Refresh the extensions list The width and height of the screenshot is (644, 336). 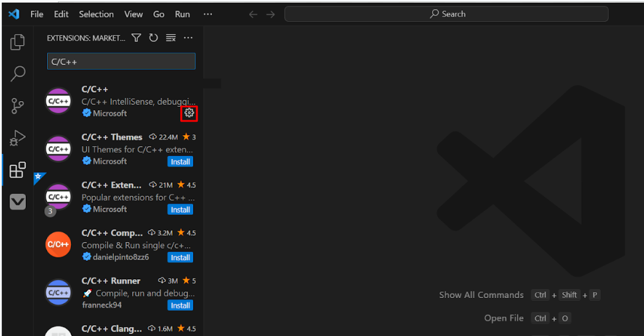(x=153, y=38)
